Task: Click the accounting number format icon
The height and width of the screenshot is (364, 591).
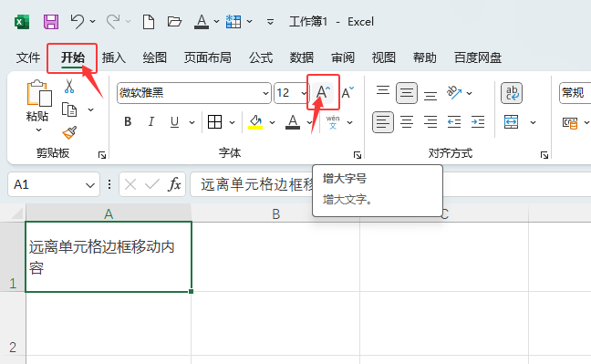Action: (570, 122)
